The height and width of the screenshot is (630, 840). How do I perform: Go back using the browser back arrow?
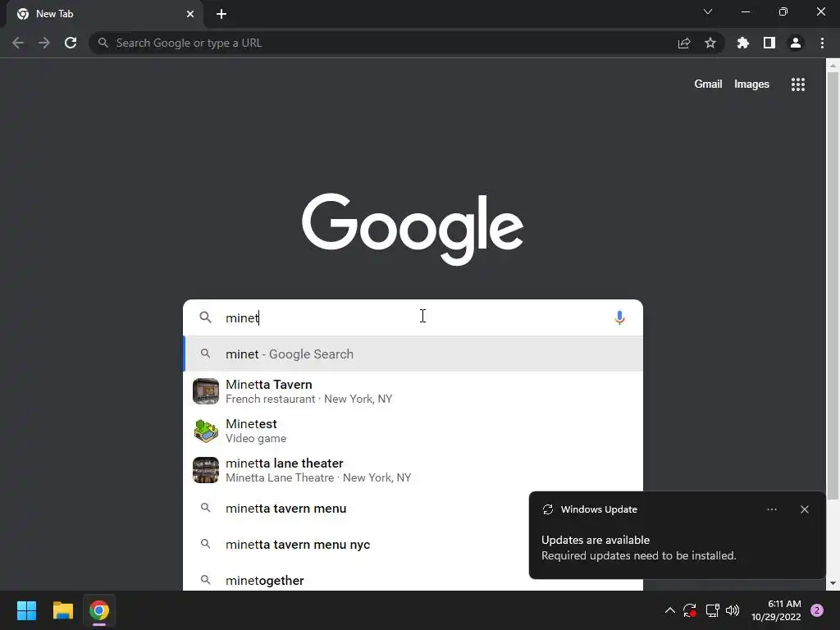18,43
